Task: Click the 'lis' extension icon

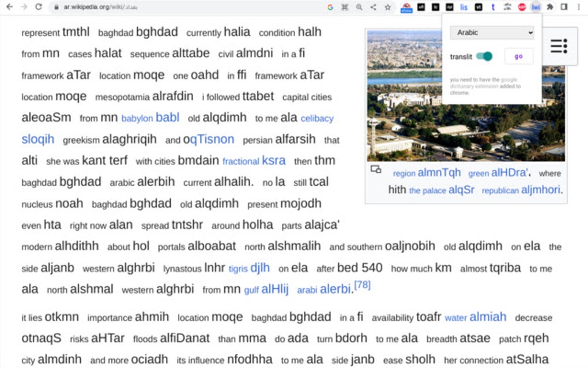Action: click(465, 7)
